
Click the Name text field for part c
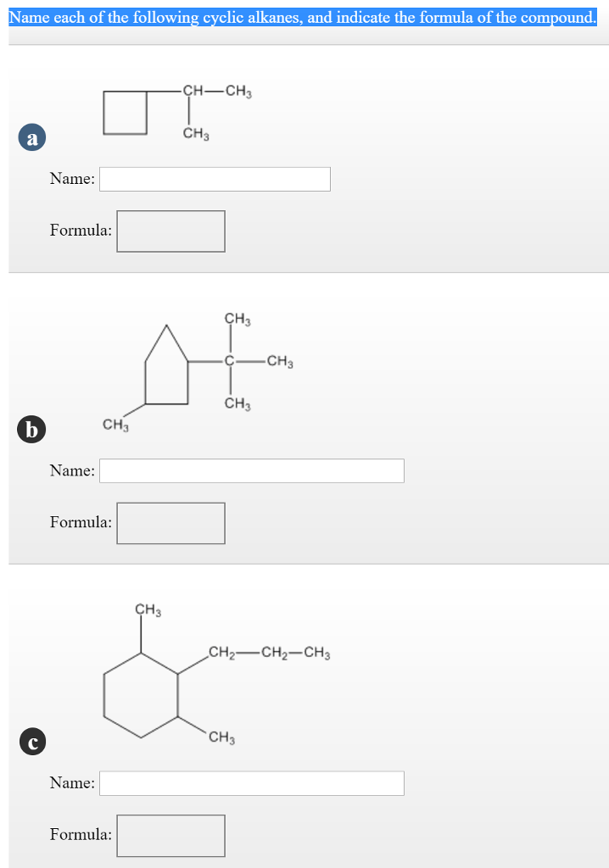tap(251, 783)
